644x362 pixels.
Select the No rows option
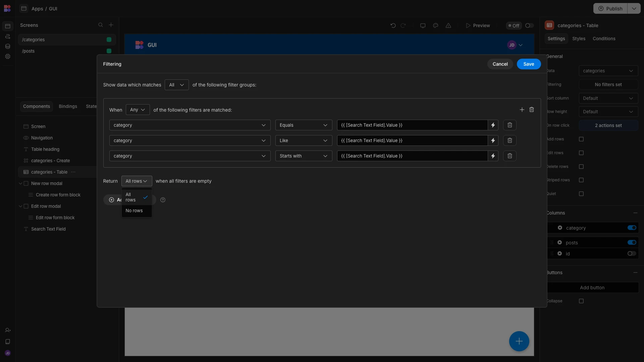pyautogui.click(x=137, y=210)
